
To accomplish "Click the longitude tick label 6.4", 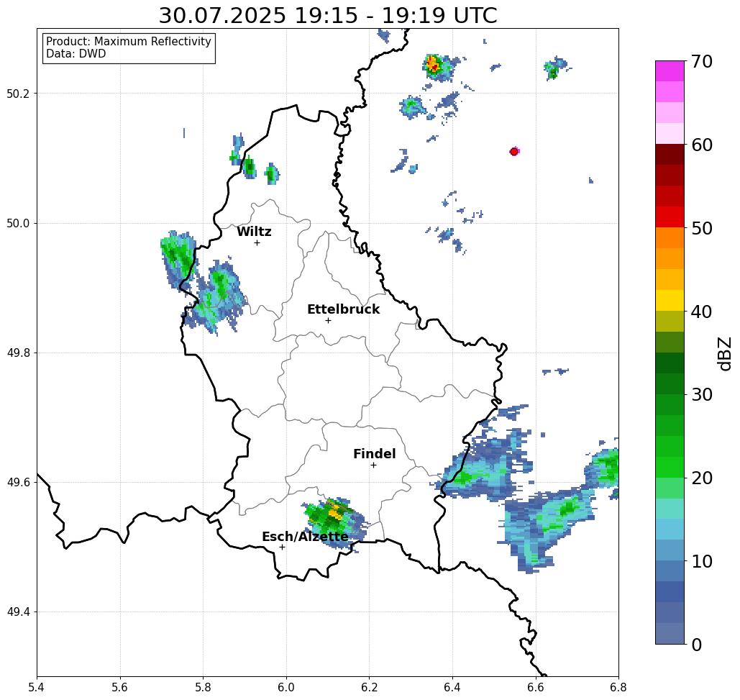I will 452,687.
